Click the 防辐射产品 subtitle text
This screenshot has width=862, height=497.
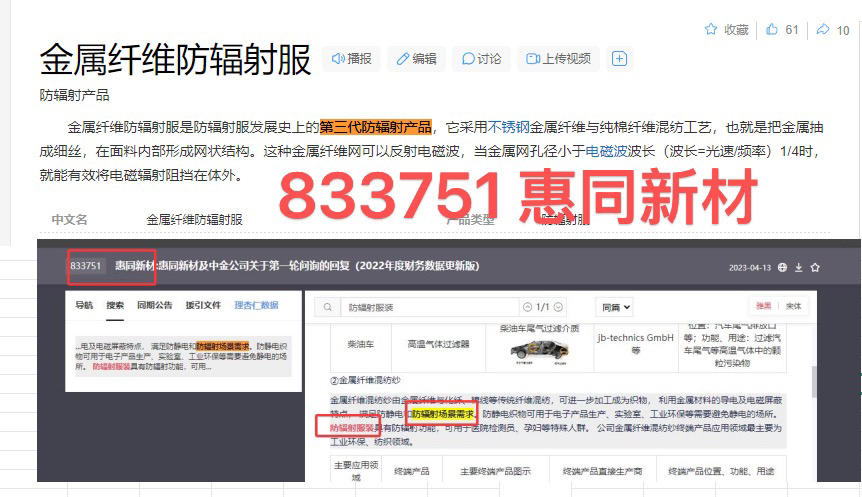[74, 95]
